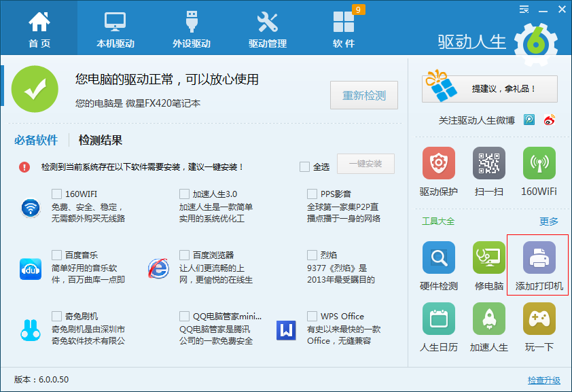This screenshot has height=392, width=572.
Task: Open the 软件 tab
Action: 344,29
